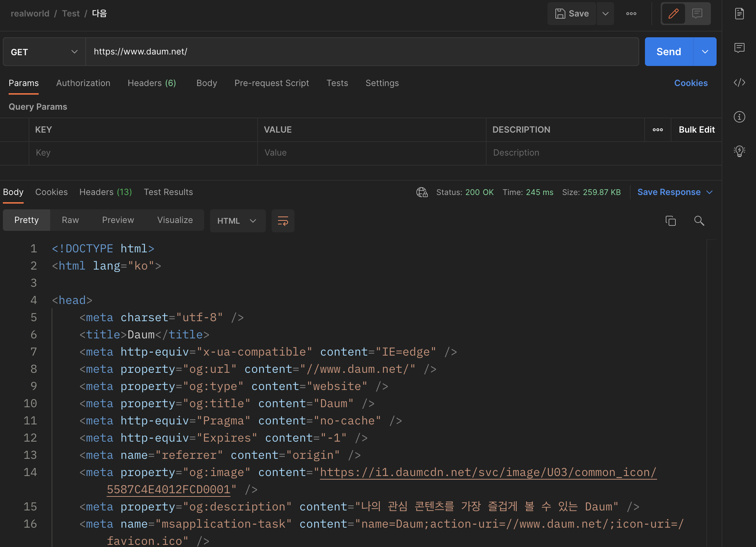Expand the Send button dropdown arrow
This screenshot has width=756, height=547.
[x=705, y=52]
